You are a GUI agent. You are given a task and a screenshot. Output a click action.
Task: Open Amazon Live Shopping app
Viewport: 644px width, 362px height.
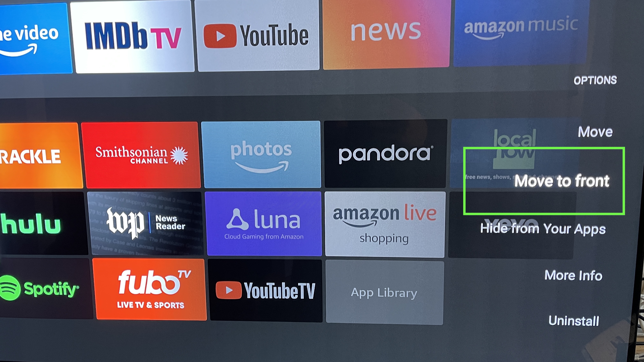(384, 225)
